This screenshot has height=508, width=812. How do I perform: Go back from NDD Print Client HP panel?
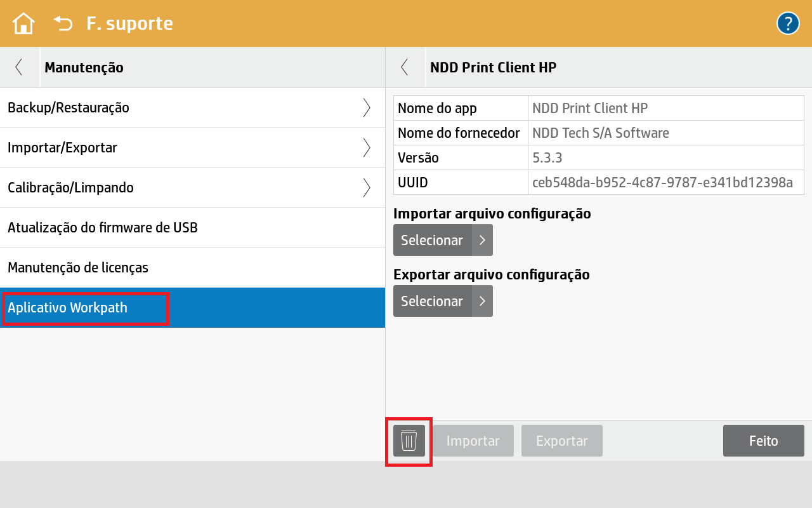405,67
